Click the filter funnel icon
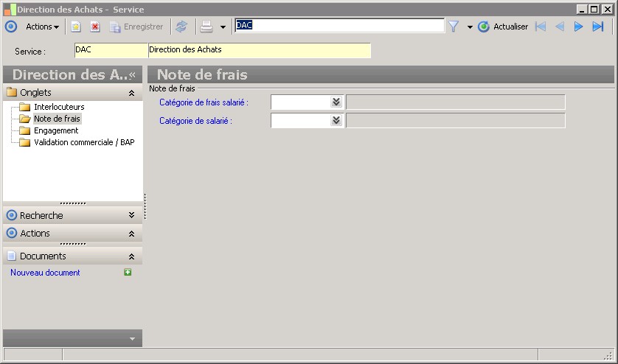This screenshot has width=618, height=364. click(x=454, y=27)
